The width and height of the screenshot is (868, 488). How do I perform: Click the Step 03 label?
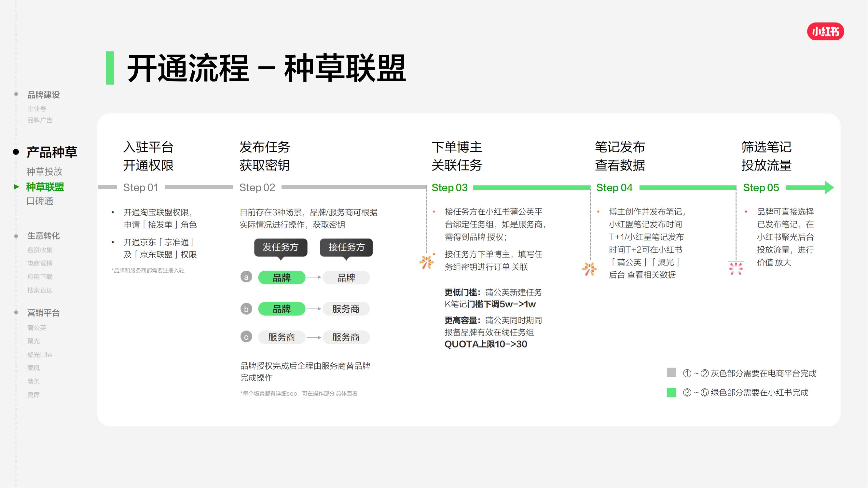pos(449,187)
